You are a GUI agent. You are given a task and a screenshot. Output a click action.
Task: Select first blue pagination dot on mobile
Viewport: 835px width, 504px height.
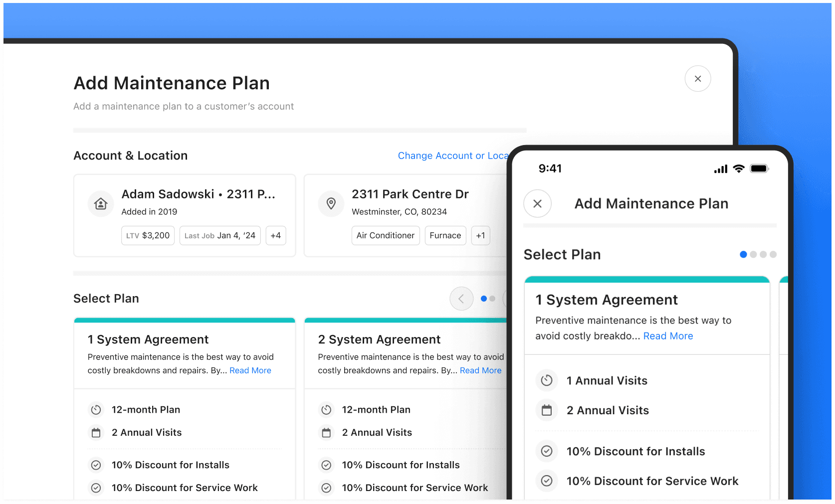coord(743,254)
